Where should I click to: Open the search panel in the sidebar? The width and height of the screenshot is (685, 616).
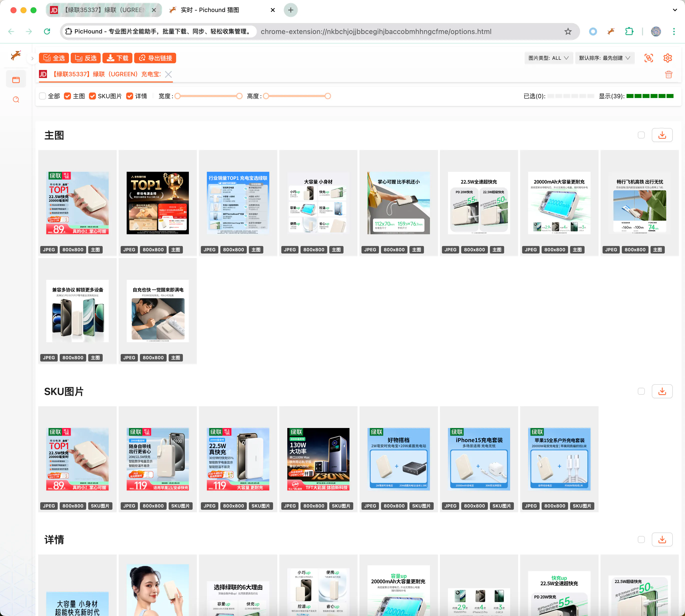[x=16, y=99]
